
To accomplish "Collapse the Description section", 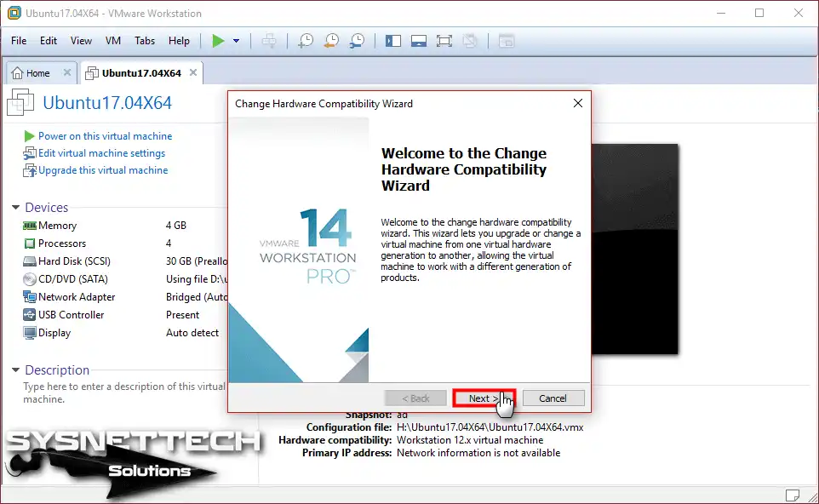I will (15, 369).
